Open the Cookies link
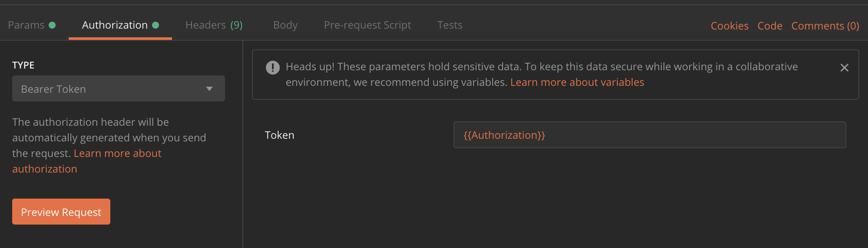 [x=729, y=26]
